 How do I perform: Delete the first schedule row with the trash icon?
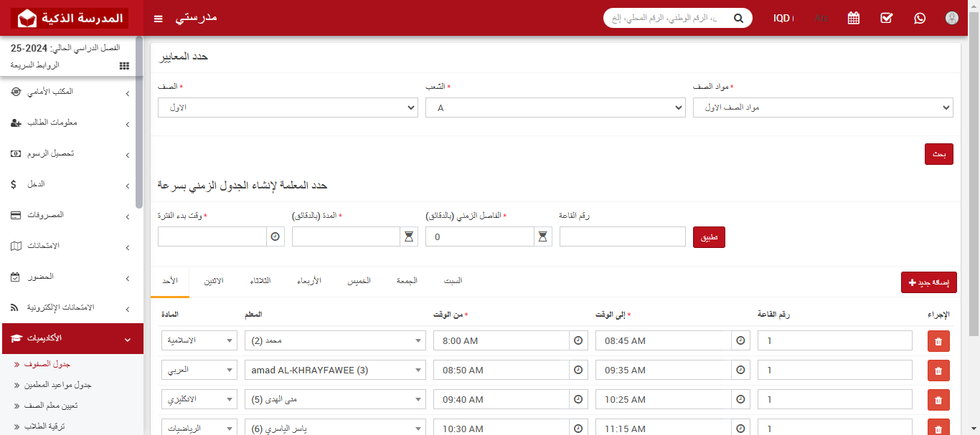click(x=938, y=340)
